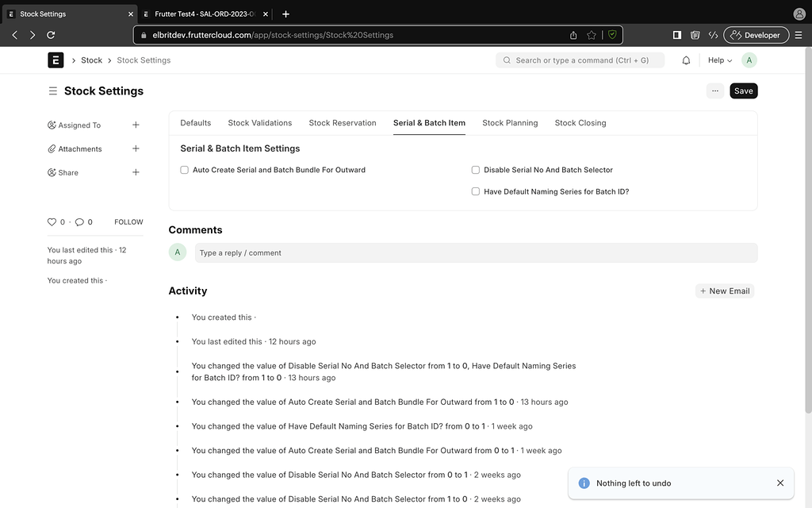Open the Stock Validations tab
The image size is (812, 508).
pyautogui.click(x=259, y=122)
